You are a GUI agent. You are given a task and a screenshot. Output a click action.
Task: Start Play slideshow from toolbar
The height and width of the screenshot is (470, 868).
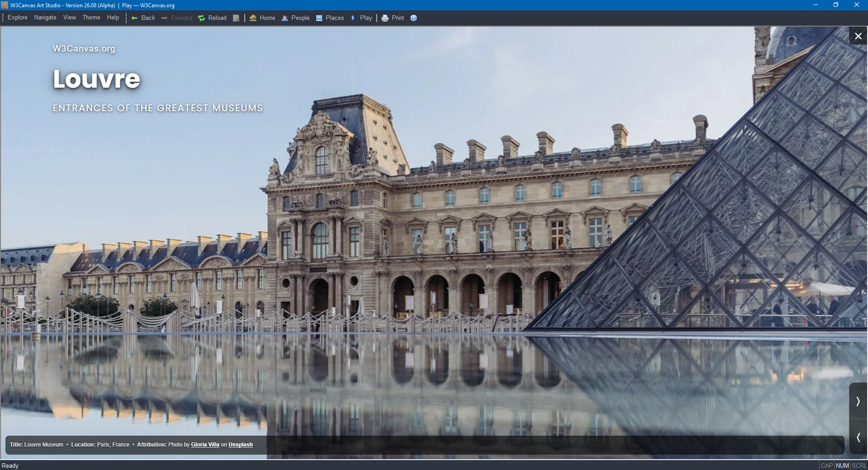[361, 18]
